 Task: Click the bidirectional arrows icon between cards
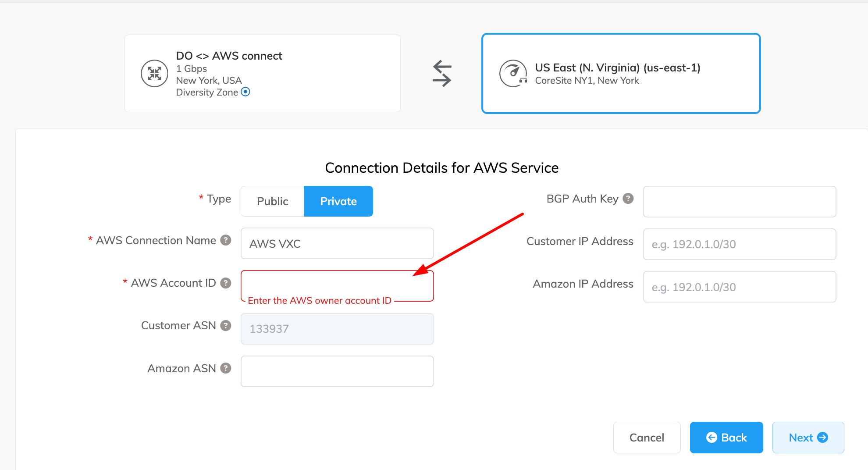pos(441,73)
